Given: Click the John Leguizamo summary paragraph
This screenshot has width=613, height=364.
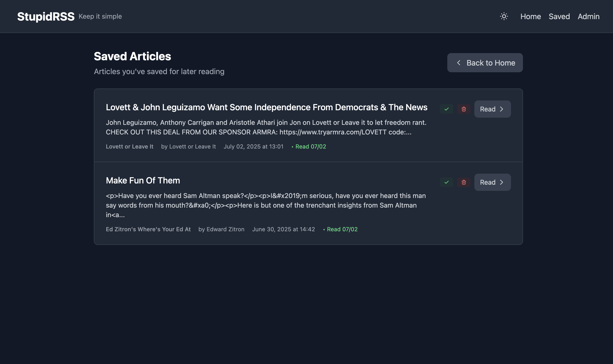Looking at the screenshot, I should 266,127.
